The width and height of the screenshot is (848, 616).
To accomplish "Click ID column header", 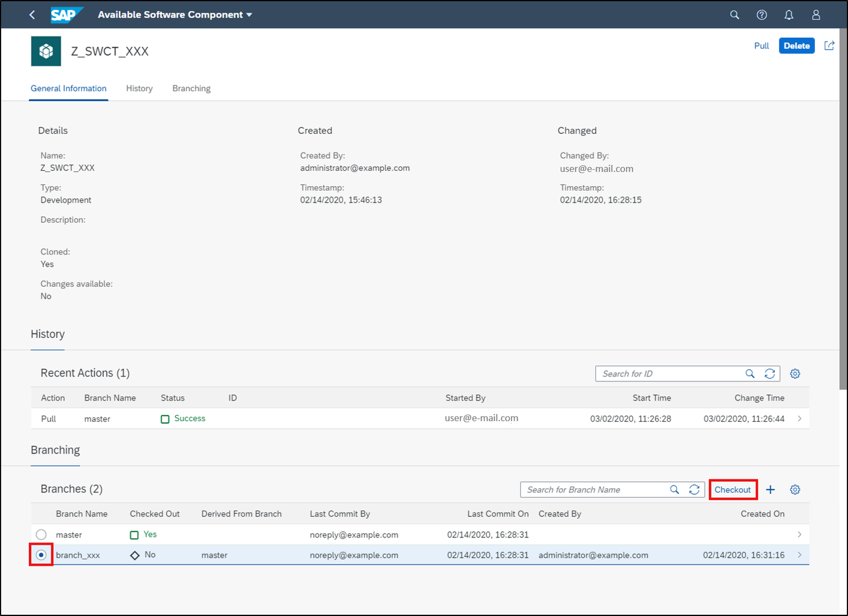I will pos(233,398).
